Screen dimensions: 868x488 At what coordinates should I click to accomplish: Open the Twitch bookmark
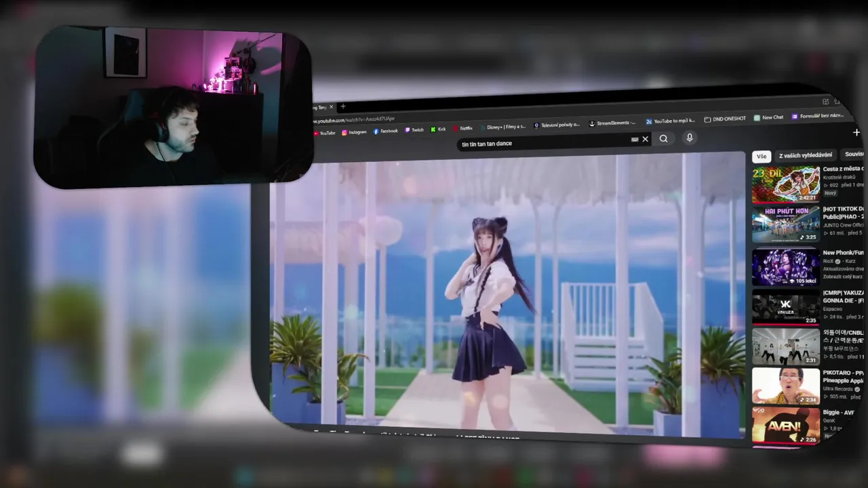(414, 130)
